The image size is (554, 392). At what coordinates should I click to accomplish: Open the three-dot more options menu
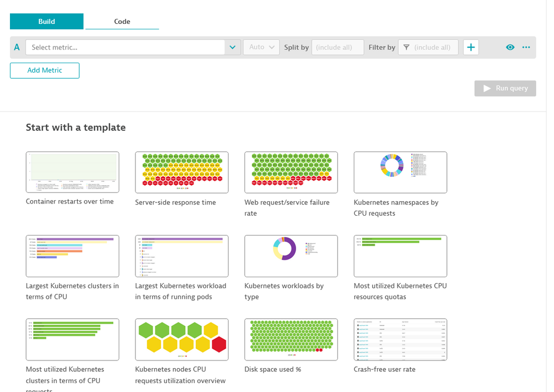[526, 47]
